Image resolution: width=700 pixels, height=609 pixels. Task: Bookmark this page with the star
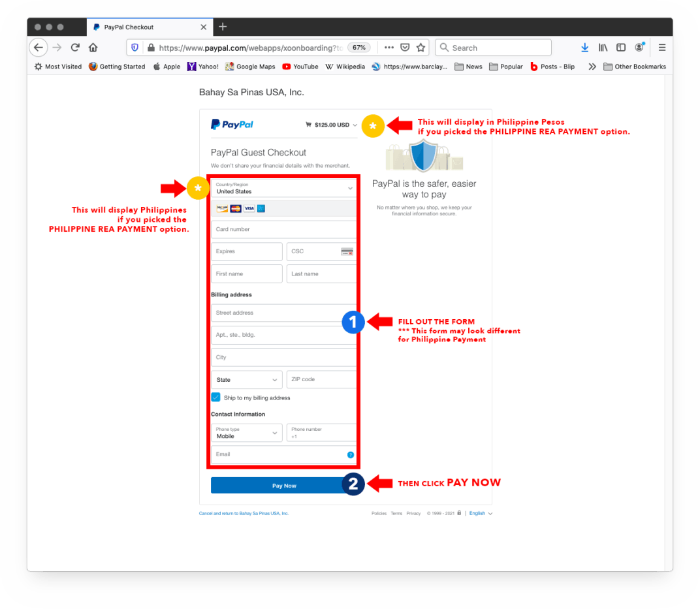(x=421, y=47)
